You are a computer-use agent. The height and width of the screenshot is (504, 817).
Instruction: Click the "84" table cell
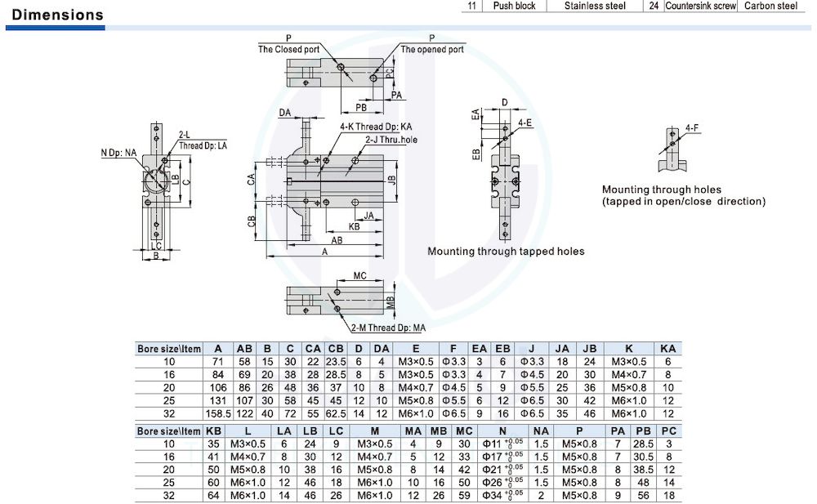218,375
